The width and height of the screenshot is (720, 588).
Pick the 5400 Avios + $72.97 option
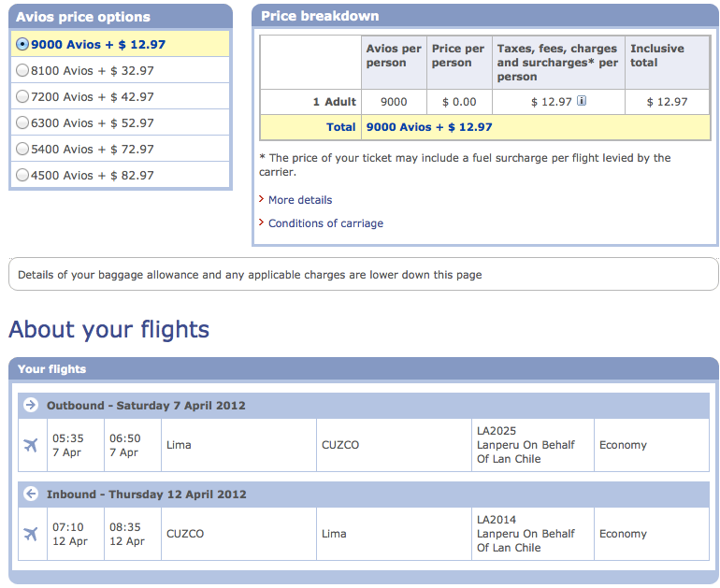click(22, 149)
